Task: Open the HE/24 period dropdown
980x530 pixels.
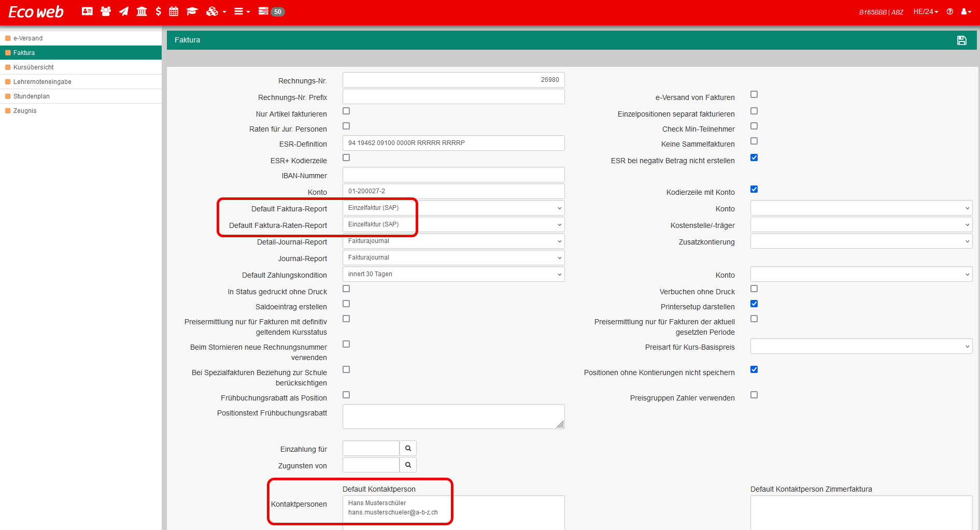Action: coord(926,11)
